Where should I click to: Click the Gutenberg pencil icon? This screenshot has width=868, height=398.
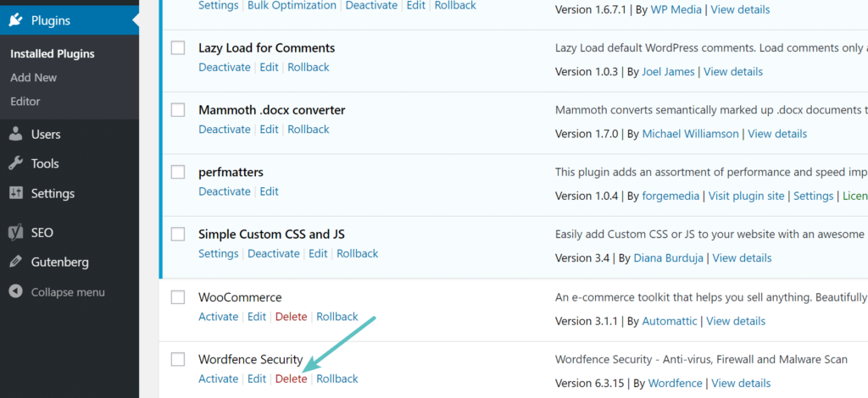[15, 262]
